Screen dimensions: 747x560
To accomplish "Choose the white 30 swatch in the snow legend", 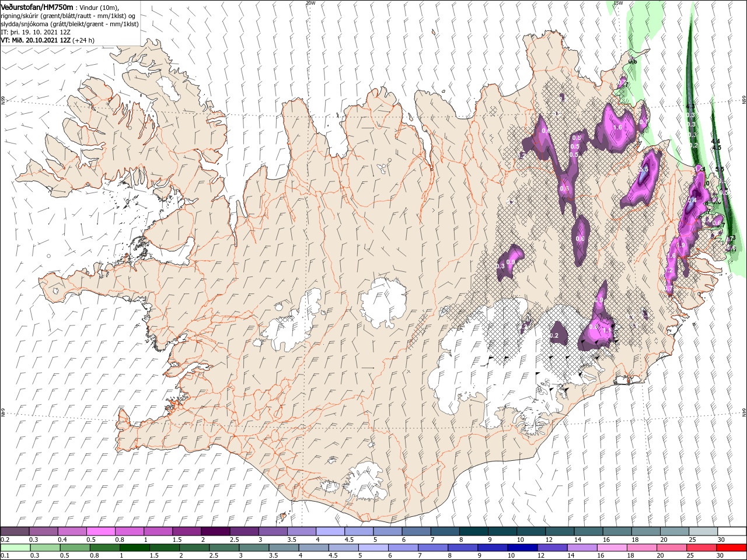I will click(732, 531).
